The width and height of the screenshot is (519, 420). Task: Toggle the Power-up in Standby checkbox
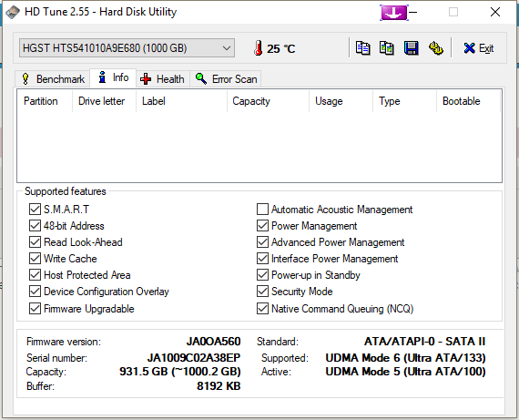click(x=262, y=275)
